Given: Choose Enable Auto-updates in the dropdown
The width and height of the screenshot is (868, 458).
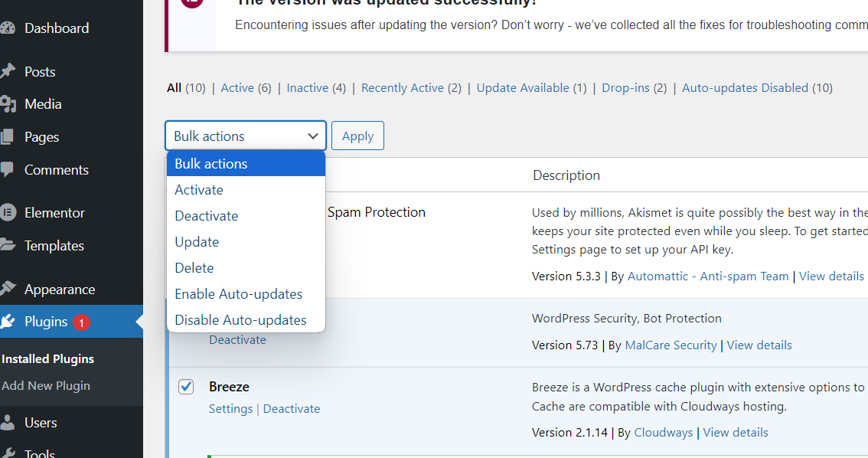Looking at the screenshot, I should (238, 294).
